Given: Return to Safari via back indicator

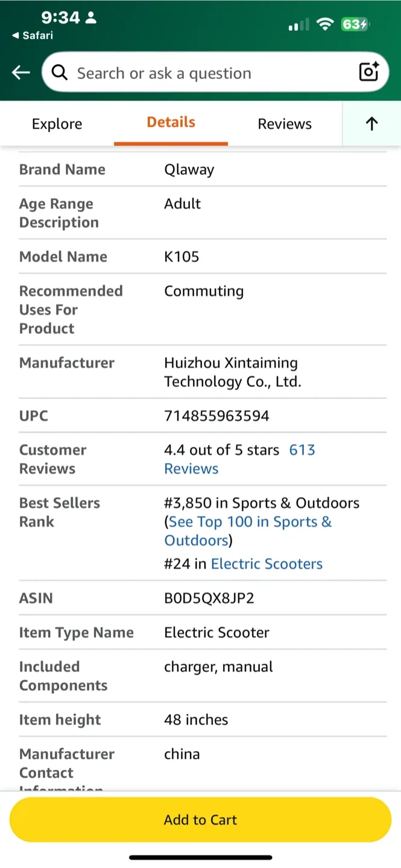Looking at the screenshot, I should click(x=33, y=36).
